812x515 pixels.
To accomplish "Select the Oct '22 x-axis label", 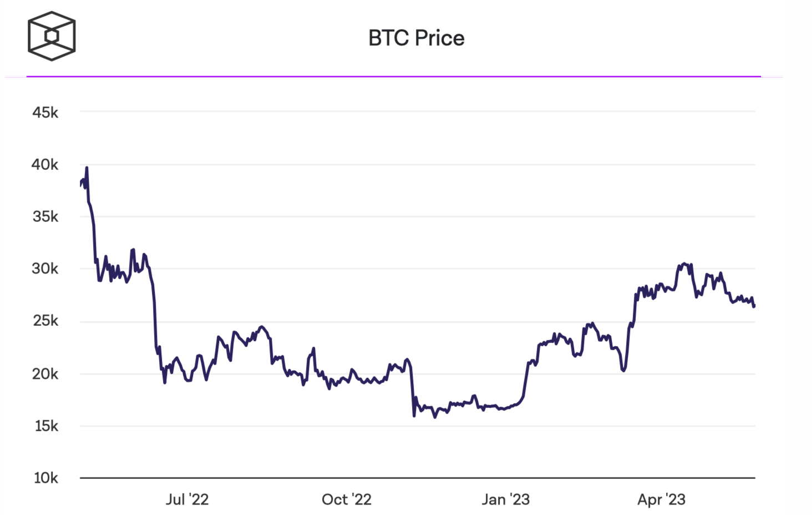I will [x=346, y=500].
